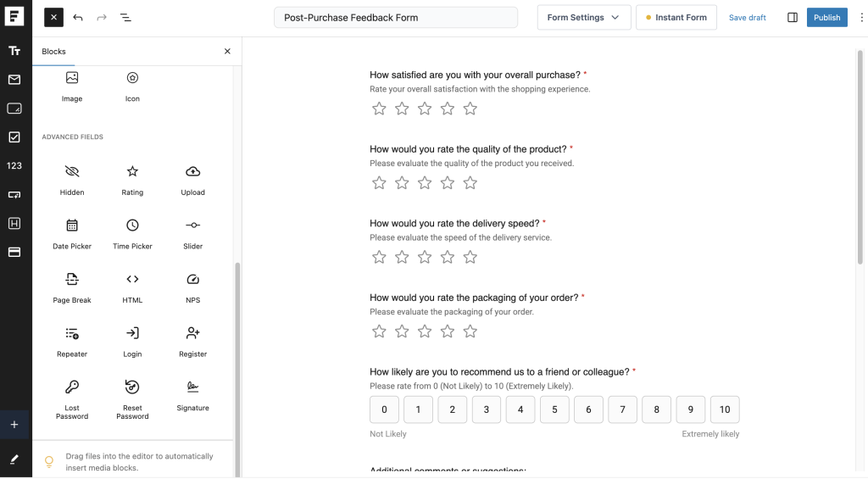Publish the form
Viewport: 868px width, 479px height.
point(827,17)
